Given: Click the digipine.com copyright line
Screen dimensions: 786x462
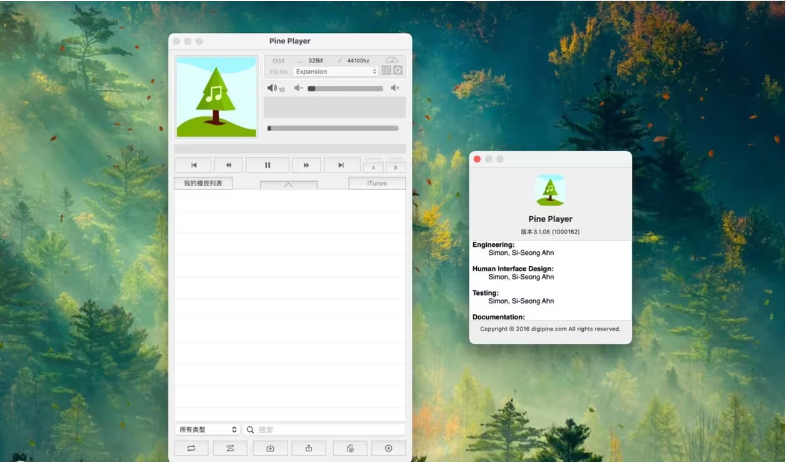Looking at the screenshot, I should point(550,329).
